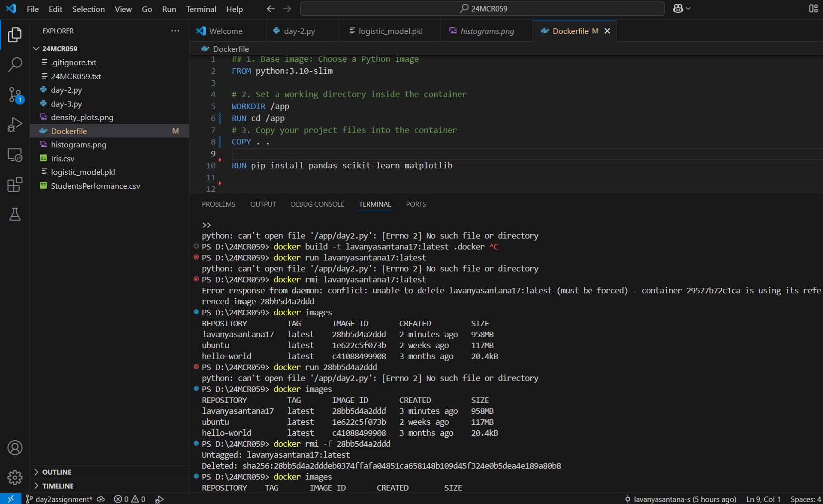The width and height of the screenshot is (823, 504).
Task: Click the run task icon in status bar
Action: 160,499
